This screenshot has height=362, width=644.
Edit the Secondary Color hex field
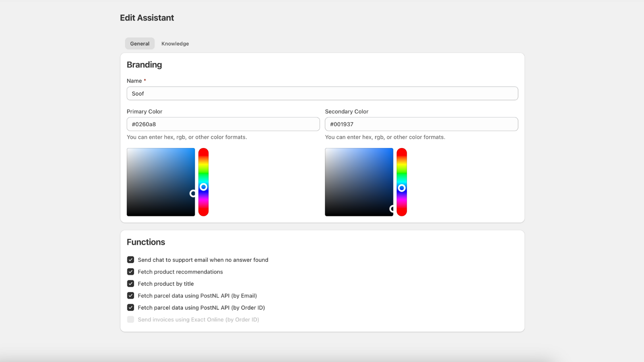coord(421,124)
